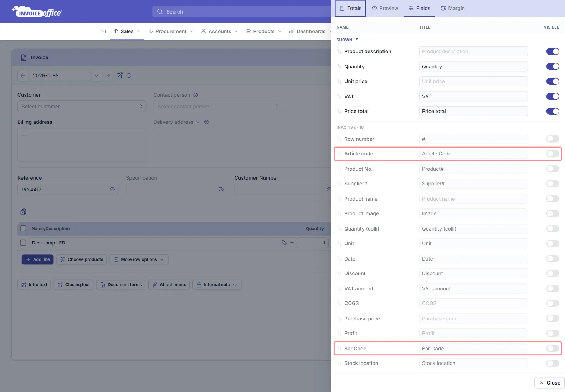565x392 pixels.
Task: Turn off the VAT column toggle
Action: (x=553, y=96)
